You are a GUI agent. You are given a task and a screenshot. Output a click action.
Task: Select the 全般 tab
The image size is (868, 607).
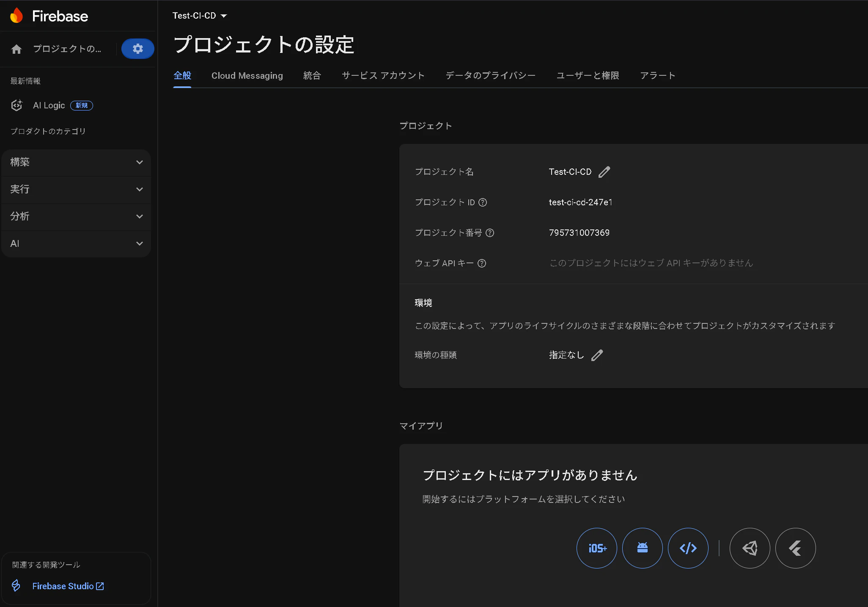coord(182,76)
